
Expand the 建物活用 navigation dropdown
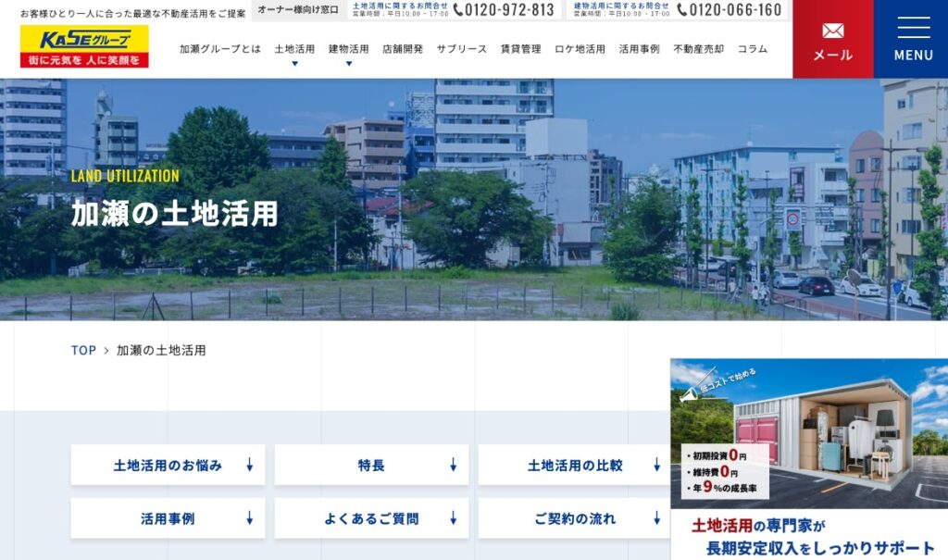point(348,63)
